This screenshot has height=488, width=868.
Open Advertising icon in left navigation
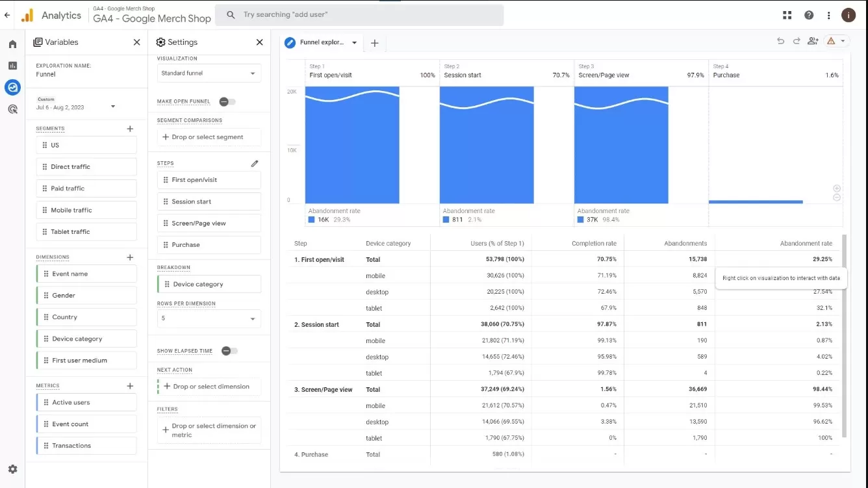pos(12,109)
